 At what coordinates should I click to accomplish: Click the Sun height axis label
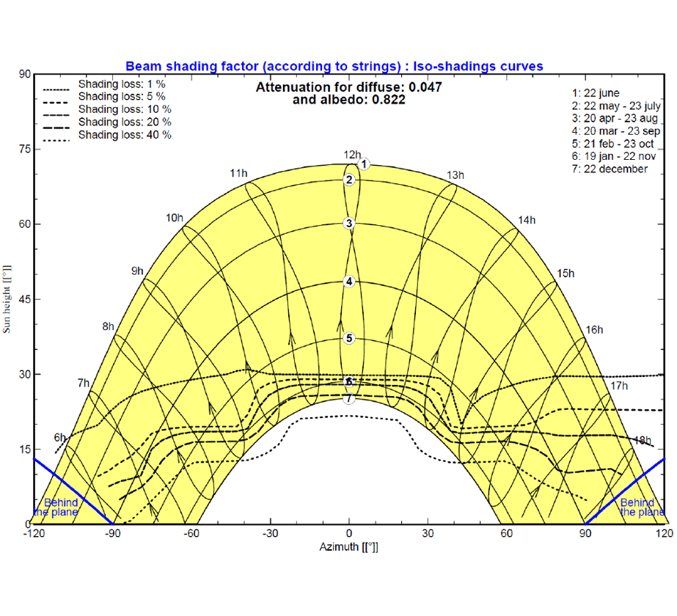(7, 298)
